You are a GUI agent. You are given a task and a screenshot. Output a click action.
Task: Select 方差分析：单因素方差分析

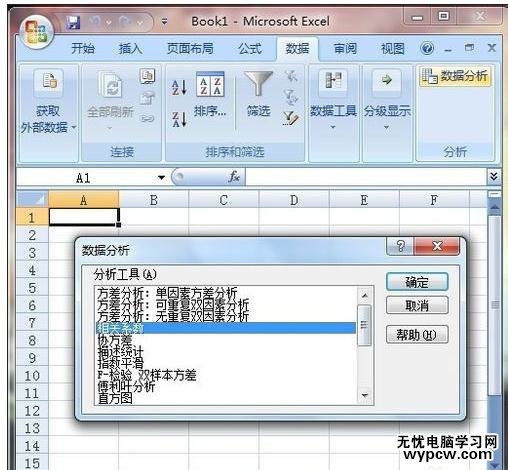click(x=167, y=293)
